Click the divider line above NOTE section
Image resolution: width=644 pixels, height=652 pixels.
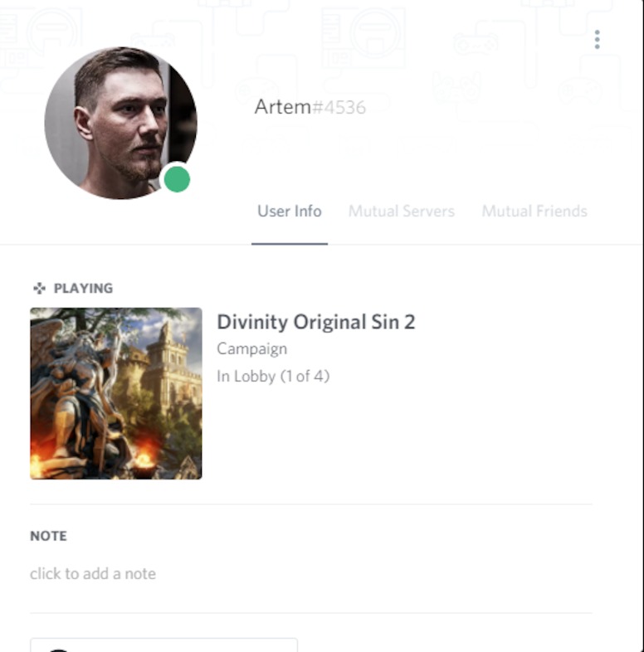pyautogui.click(x=310, y=504)
